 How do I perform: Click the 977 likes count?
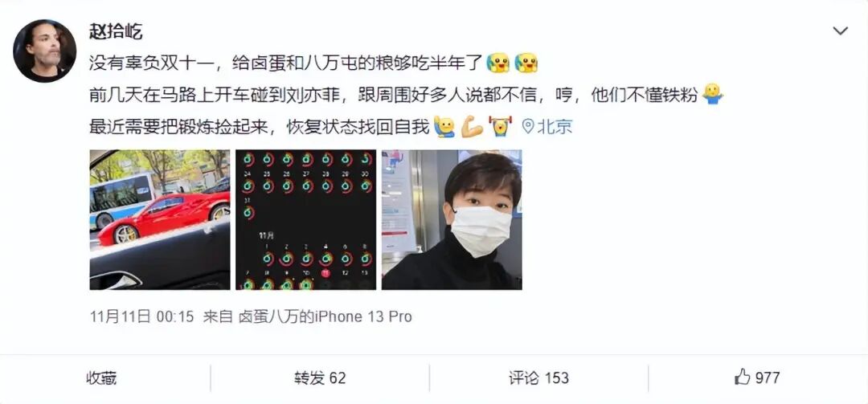pyautogui.click(x=768, y=378)
